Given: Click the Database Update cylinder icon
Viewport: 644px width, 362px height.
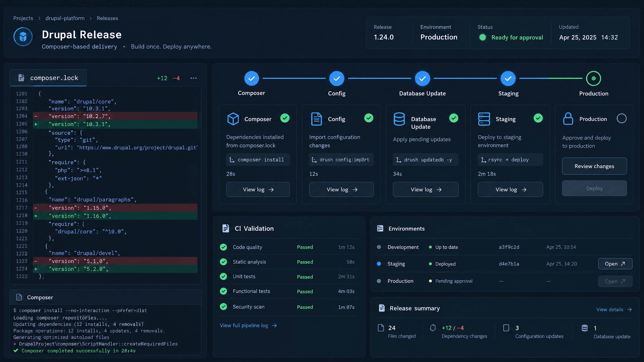Looking at the screenshot, I should [399, 119].
